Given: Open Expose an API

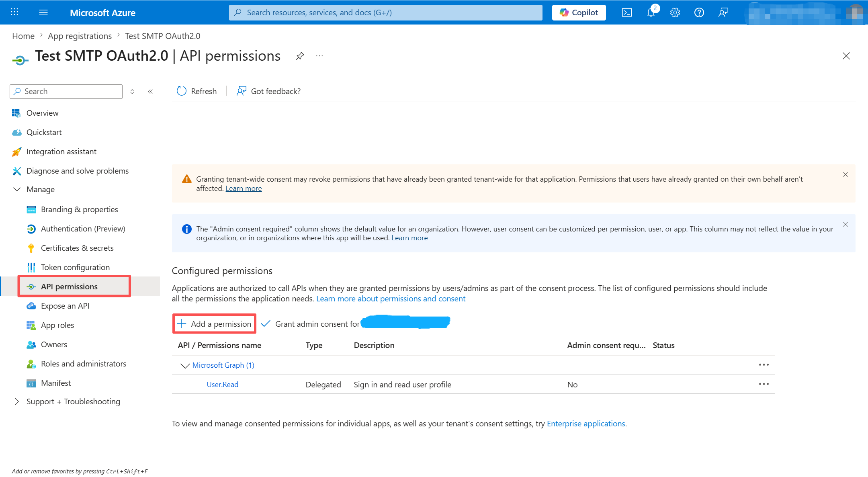Looking at the screenshot, I should 65,306.
